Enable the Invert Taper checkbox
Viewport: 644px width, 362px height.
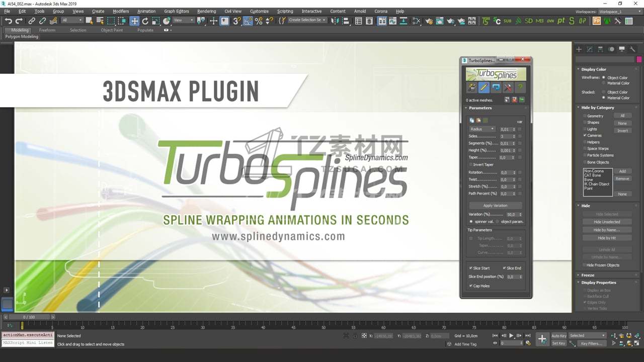pyautogui.click(x=471, y=164)
